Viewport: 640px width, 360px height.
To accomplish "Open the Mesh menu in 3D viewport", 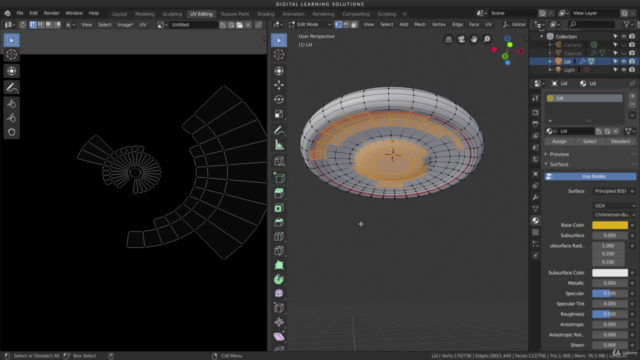I will [420, 24].
